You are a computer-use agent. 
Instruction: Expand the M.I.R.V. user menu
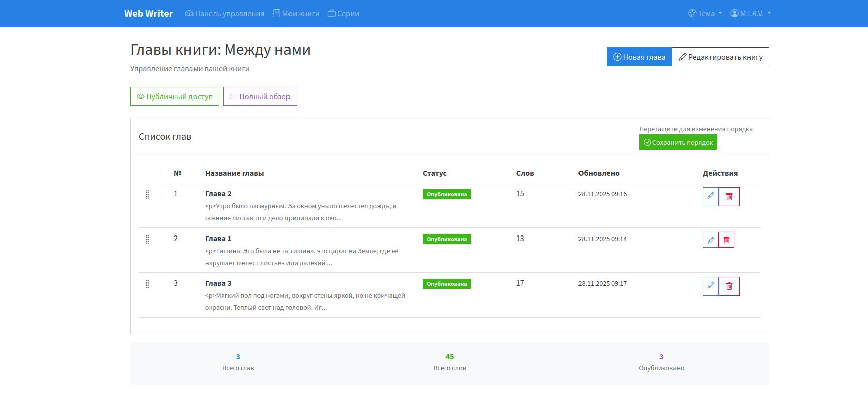(x=750, y=14)
